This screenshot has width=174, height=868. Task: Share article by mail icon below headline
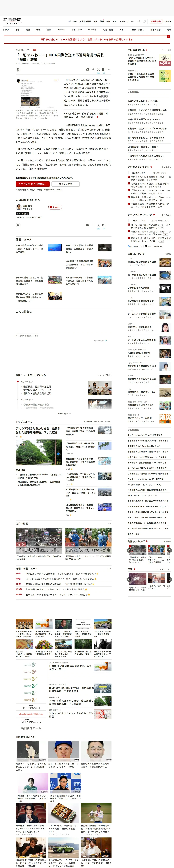point(88,69)
